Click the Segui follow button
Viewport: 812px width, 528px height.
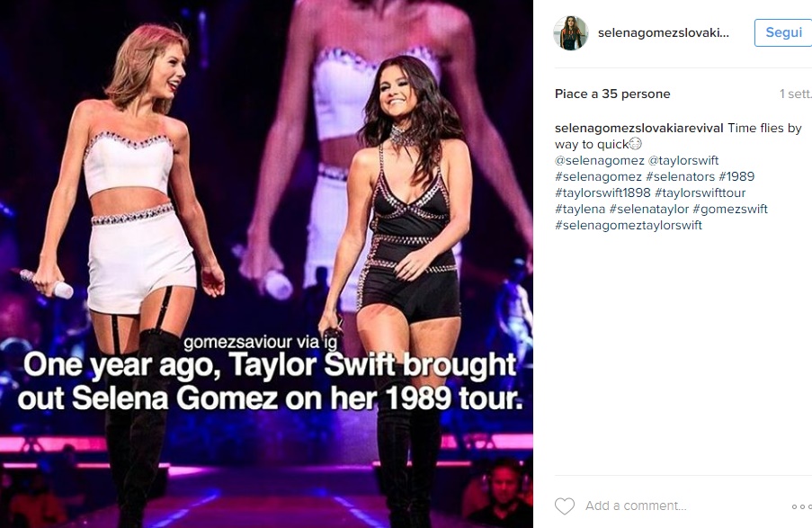pos(783,32)
